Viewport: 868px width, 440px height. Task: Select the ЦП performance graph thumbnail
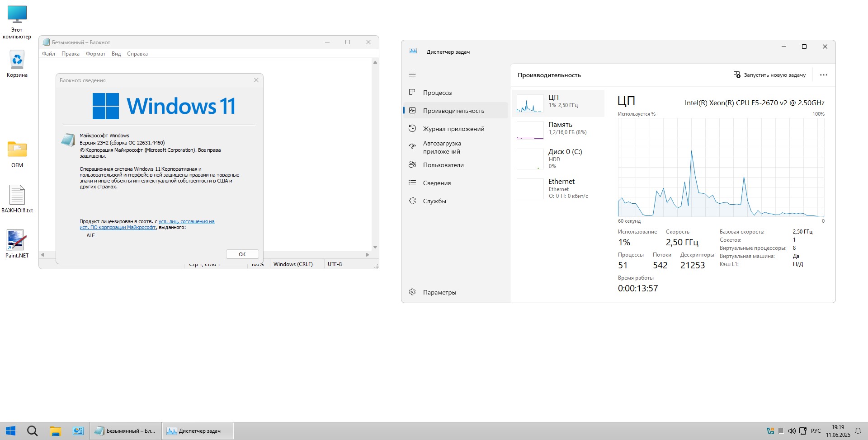(x=530, y=103)
